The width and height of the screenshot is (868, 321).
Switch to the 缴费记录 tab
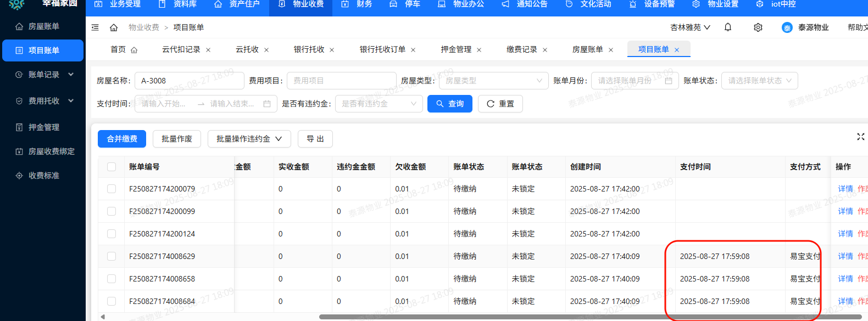tap(522, 49)
